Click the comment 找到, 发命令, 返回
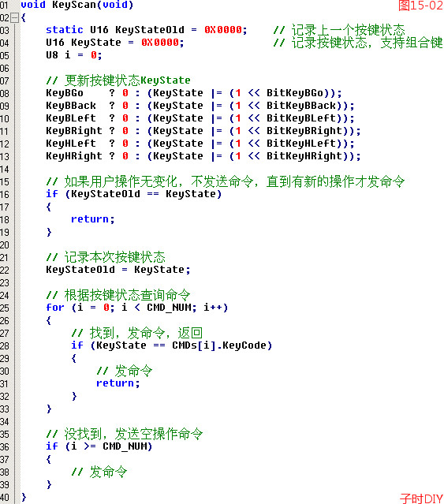The height and width of the screenshot is (504, 444). click(x=137, y=333)
